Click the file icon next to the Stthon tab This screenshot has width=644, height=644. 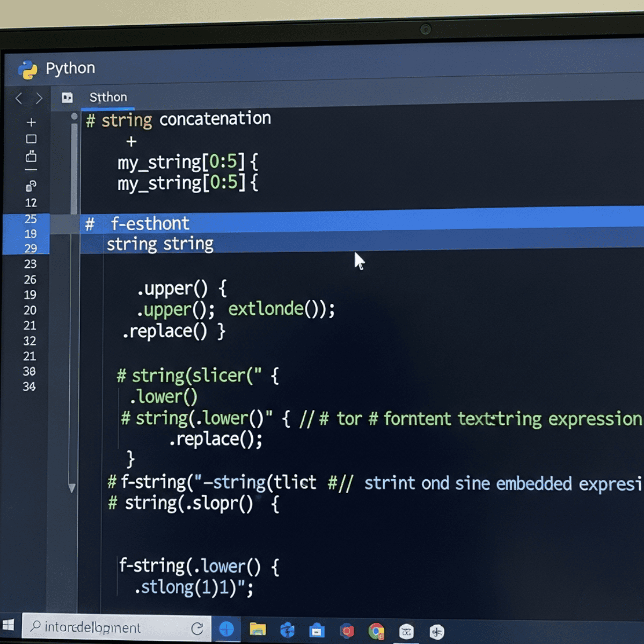pos(67,97)
